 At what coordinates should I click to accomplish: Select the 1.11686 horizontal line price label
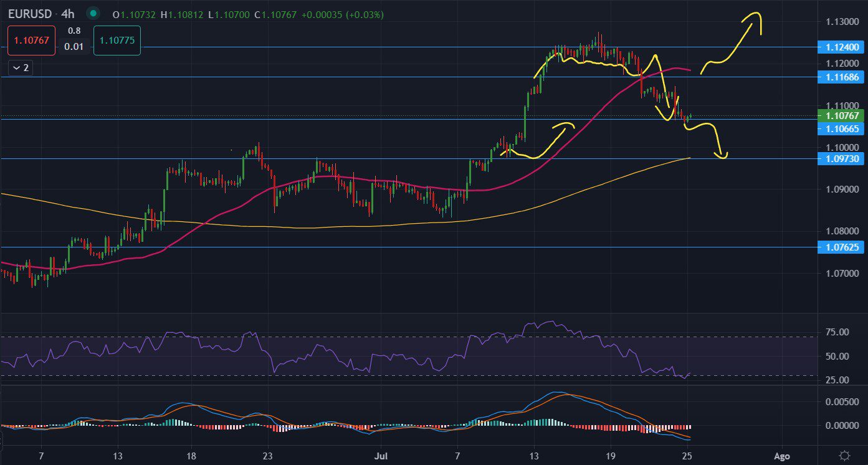(841, 77)
